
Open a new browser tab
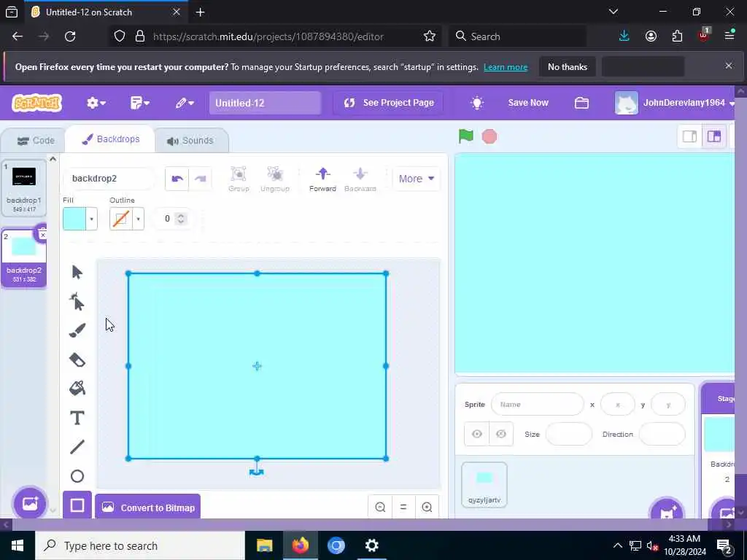click(201, 12)
